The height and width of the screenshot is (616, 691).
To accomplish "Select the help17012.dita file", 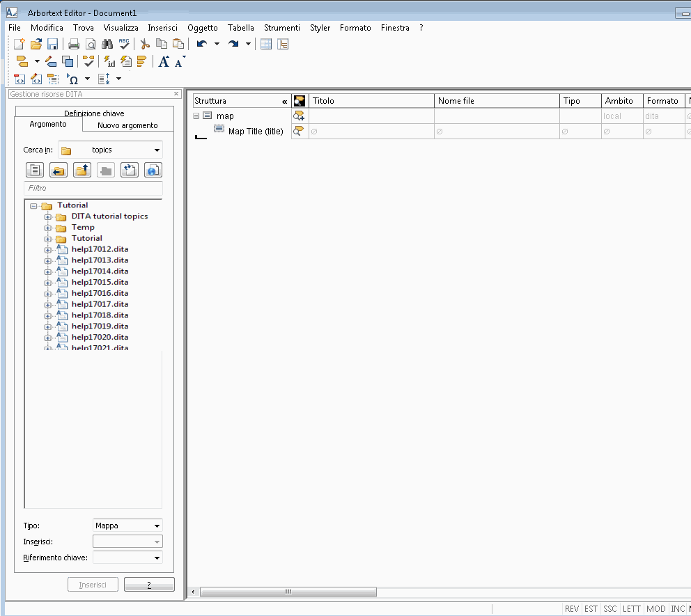I will point(100,249).
